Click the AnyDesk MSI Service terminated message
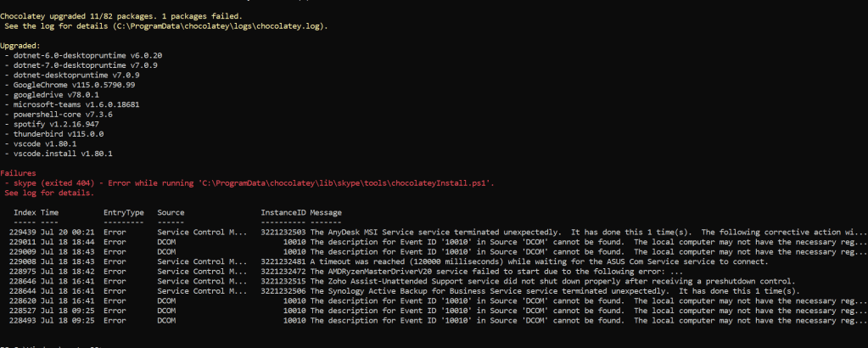 pyautogui.click(x=589, y=233)
